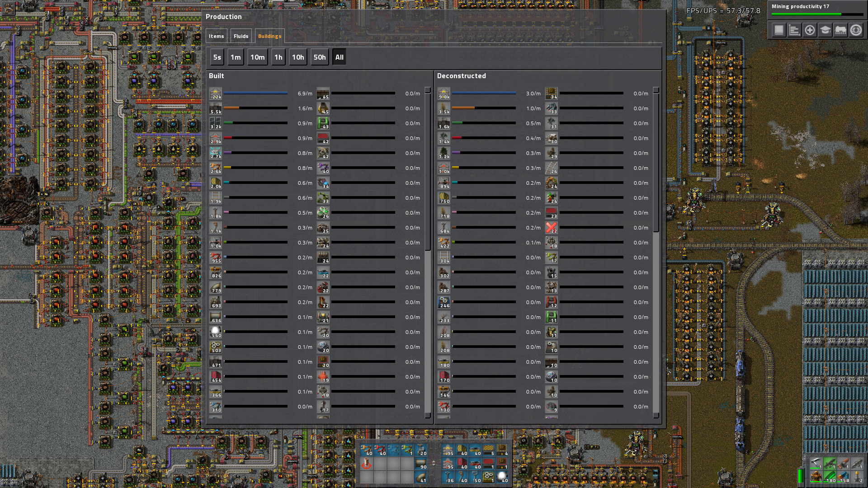Click the Deconstructed list scrollbar thumb
Image resolution: width=868 pixels, height=488 pixels.
pos(656,163)
